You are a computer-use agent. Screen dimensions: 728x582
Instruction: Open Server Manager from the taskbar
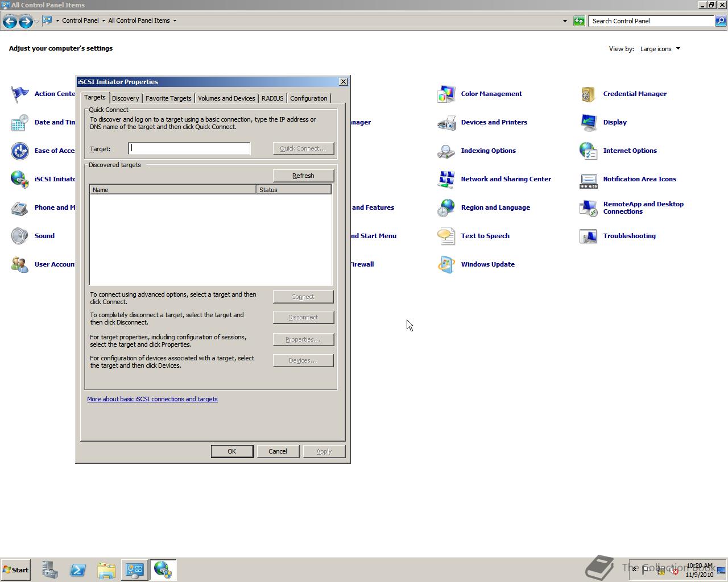49,570
